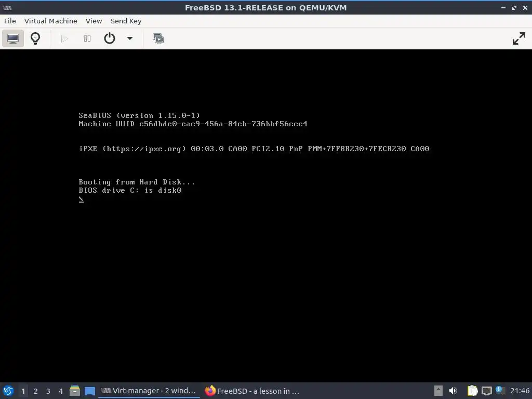Open the clipboard manager tray icon
The width and height of the screenshot is (532, 399).
point(472,391)
